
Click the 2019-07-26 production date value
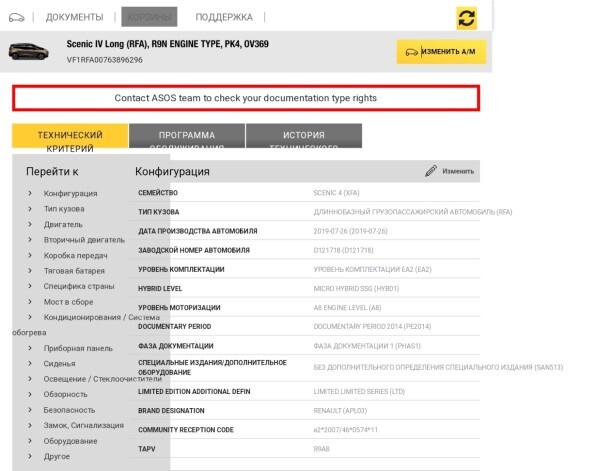click(350, 231)
